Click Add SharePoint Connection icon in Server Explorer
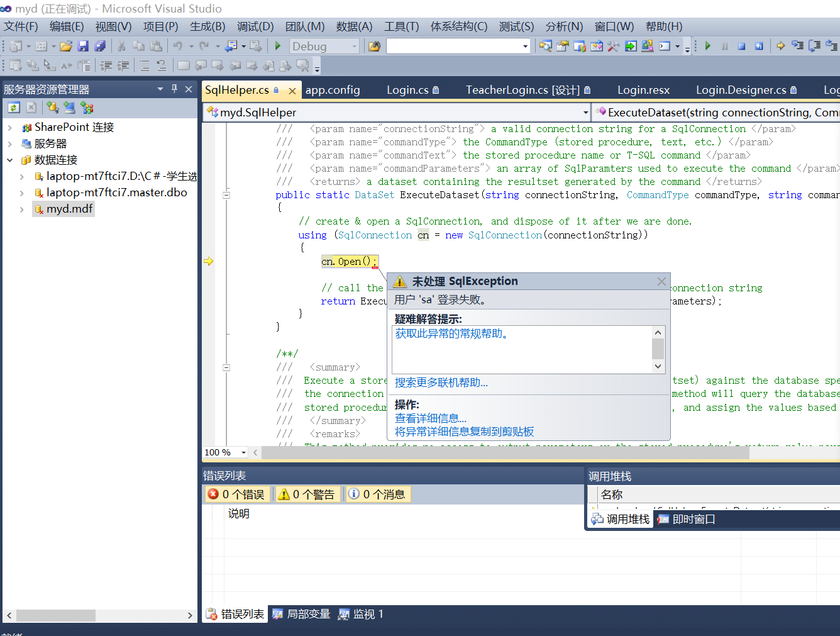 [x=87, y=108]
